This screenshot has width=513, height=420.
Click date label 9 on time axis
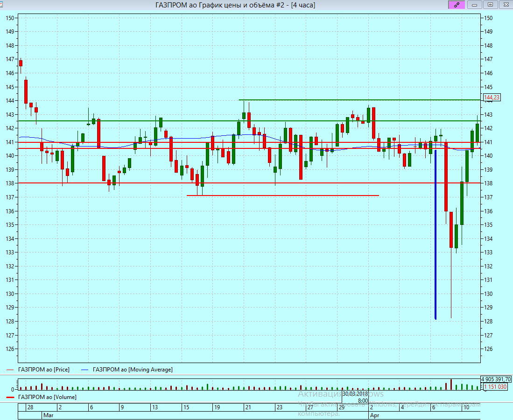[x=122, y=407]
